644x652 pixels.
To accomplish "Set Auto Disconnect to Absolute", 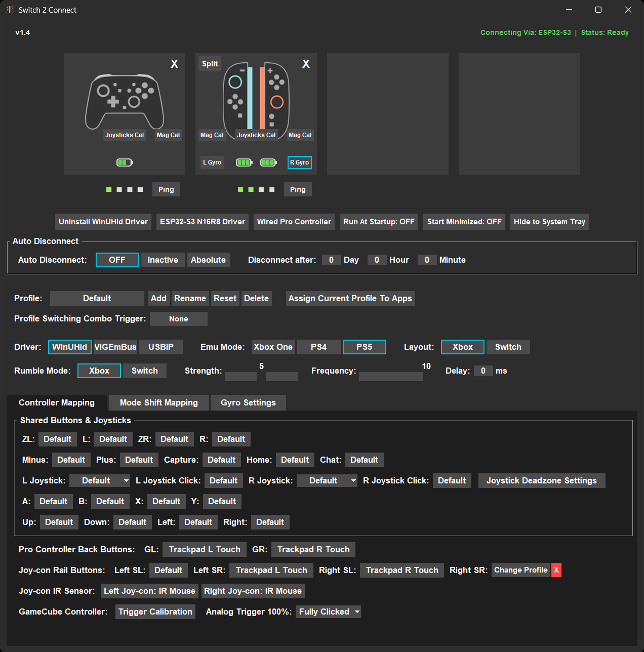I will (208, 260).
